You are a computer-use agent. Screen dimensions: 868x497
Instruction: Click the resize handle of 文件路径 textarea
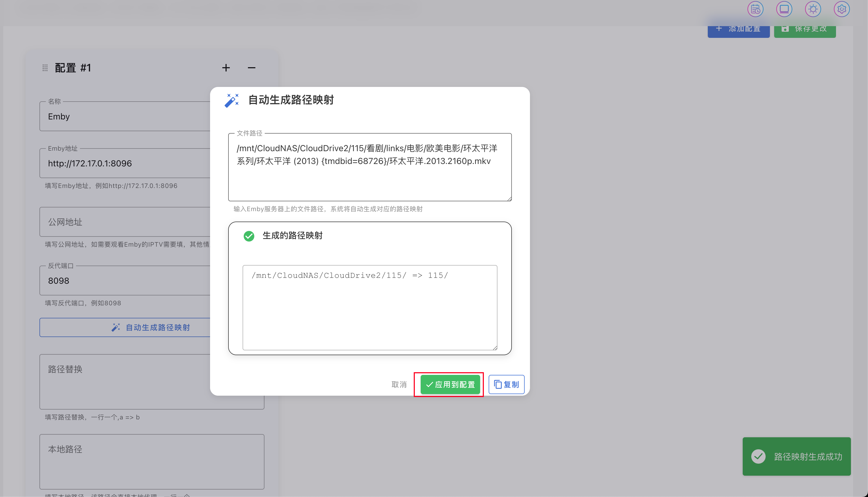(509, 198)
